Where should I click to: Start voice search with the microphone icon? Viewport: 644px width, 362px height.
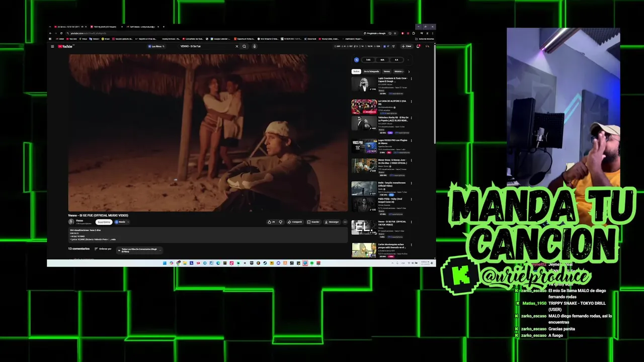pos(255,46)
